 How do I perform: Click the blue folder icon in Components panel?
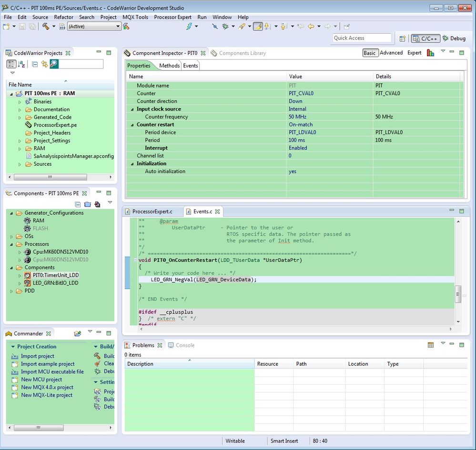tap(87, 204)
